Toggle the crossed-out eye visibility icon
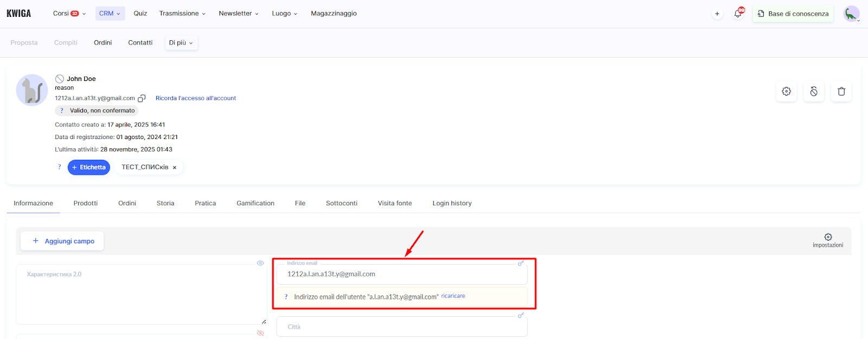This screenshot has height=339, width=868. (260, 333)
